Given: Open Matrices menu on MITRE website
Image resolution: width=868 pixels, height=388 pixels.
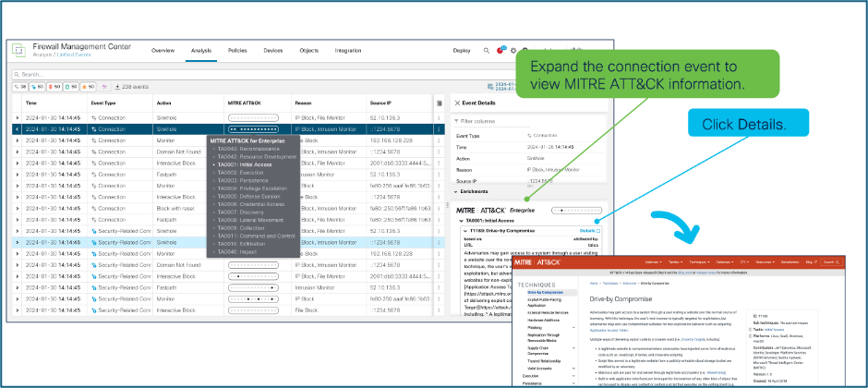Looking at the screenshot, I should point(654,261).
